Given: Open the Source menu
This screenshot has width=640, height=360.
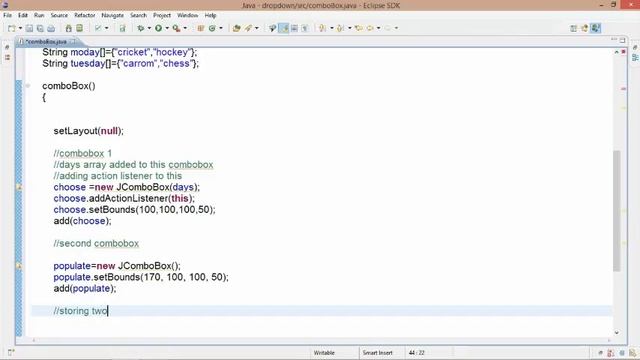Looking at the screenshot, I should (x=59, y=15).
